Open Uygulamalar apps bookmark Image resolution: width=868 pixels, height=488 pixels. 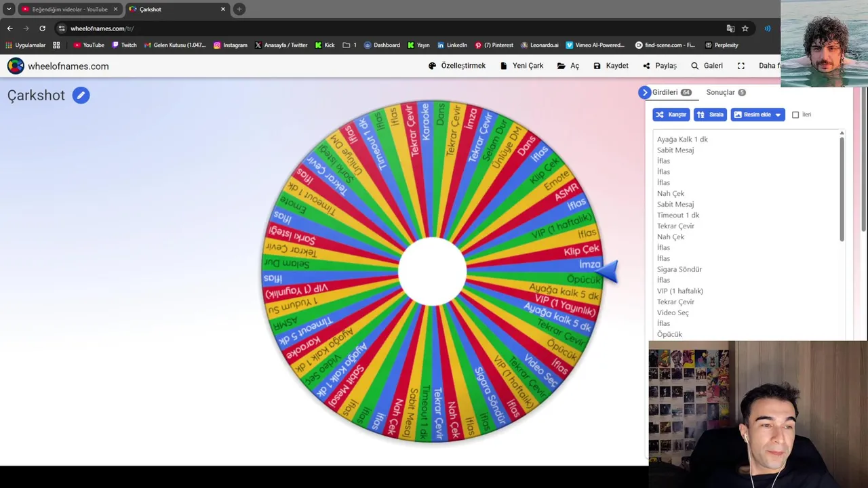click(25, 45)
